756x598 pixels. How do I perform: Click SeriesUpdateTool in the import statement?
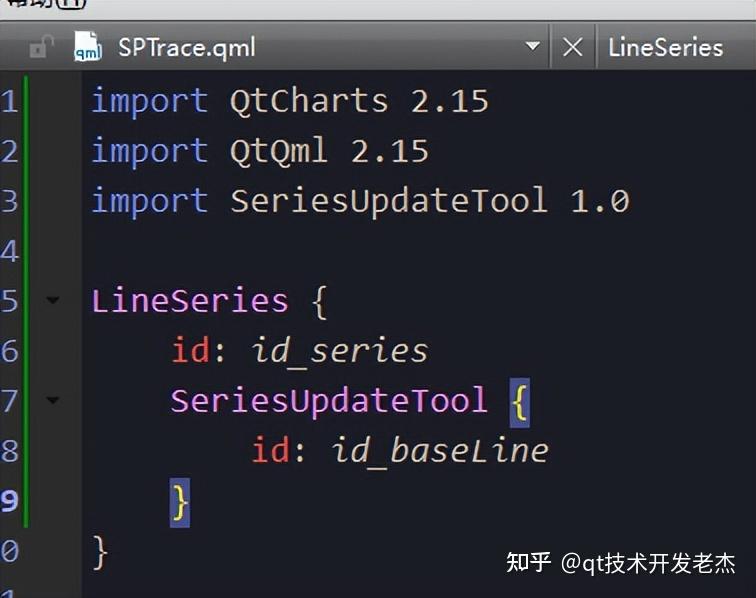tap(388, 201)
